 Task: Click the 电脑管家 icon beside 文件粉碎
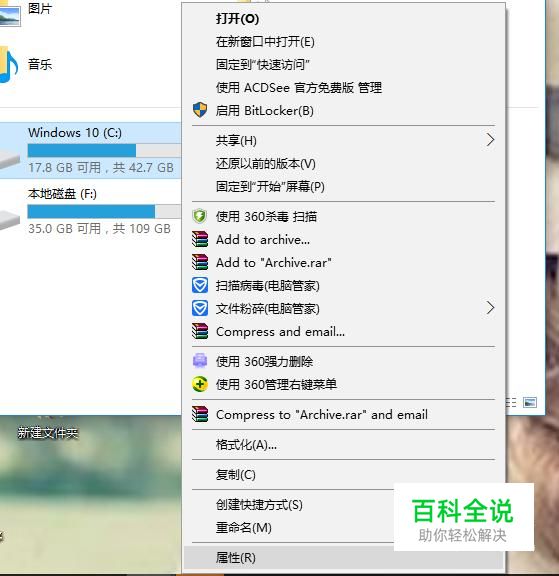200,308
